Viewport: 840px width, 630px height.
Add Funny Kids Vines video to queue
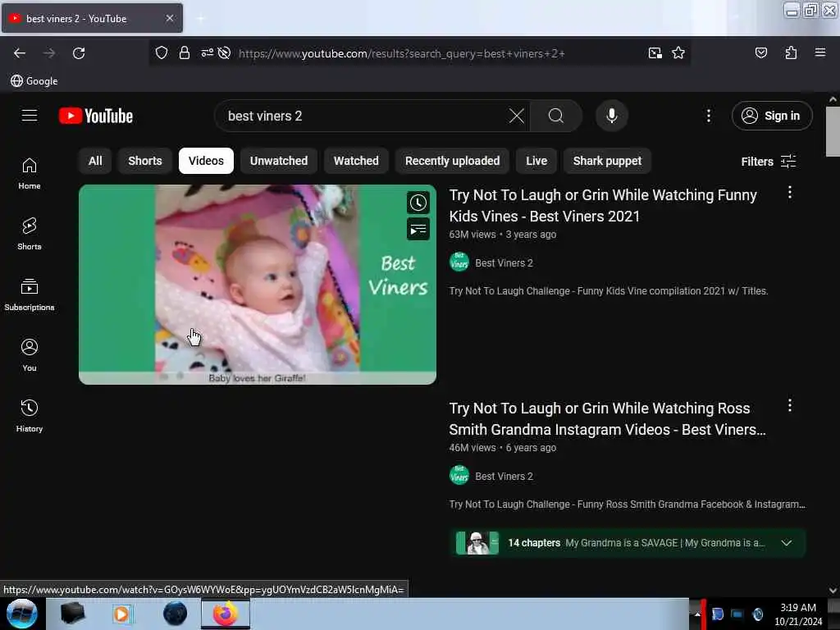tap(418, 230)
